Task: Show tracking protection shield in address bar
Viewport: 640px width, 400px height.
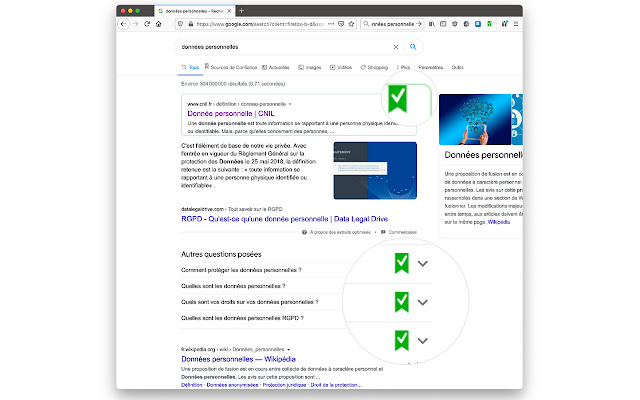Action: (x=181, y=24)
